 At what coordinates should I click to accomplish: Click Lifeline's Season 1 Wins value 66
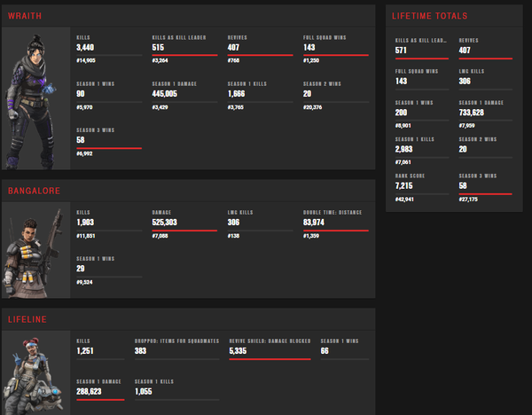coord(325,351)
